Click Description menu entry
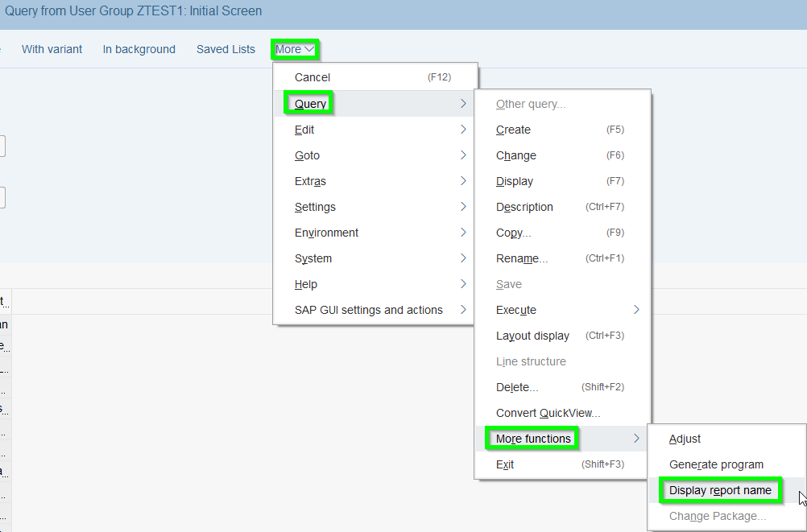807x532 pixels. pyautogui.click(x=524, y=207)
